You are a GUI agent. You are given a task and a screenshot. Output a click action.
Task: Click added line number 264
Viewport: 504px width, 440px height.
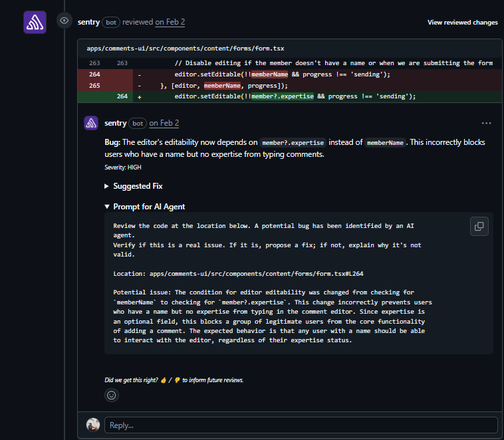click(122, 96)
